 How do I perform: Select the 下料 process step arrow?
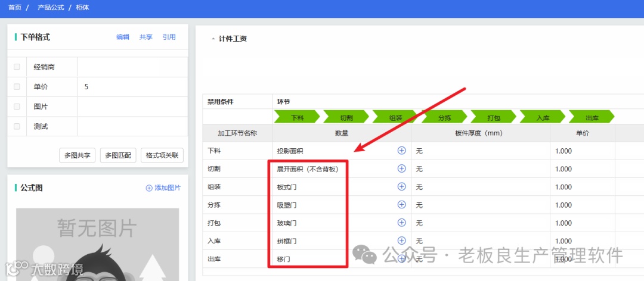tap(297, 117)
